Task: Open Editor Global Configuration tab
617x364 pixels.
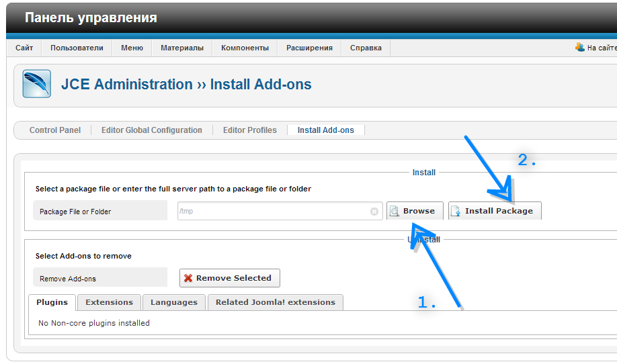Action: pyautogui.click(x=152, y=130)
